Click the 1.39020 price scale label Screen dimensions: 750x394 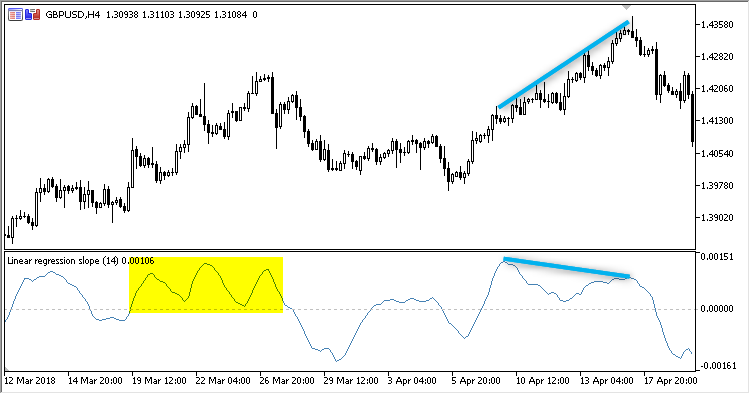click(717, 218)
